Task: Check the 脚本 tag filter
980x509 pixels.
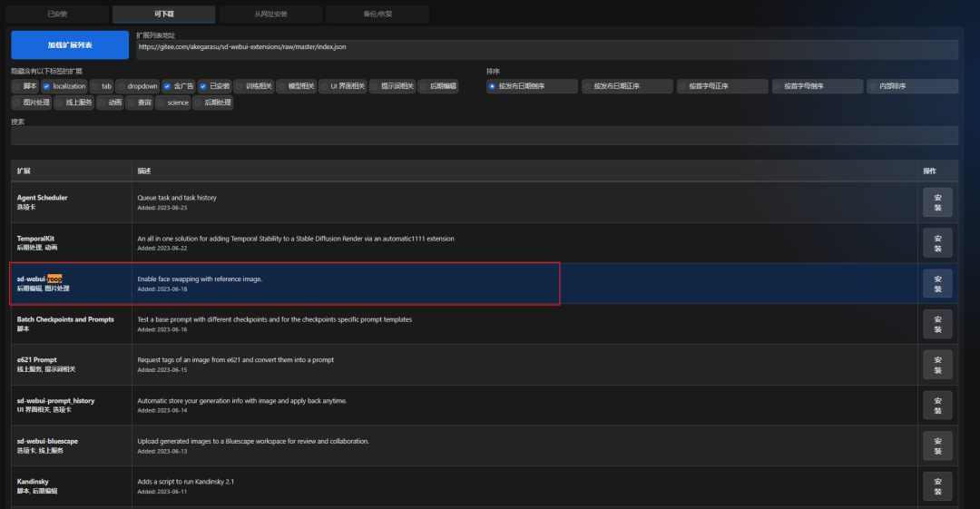Action: click(17, 86)
